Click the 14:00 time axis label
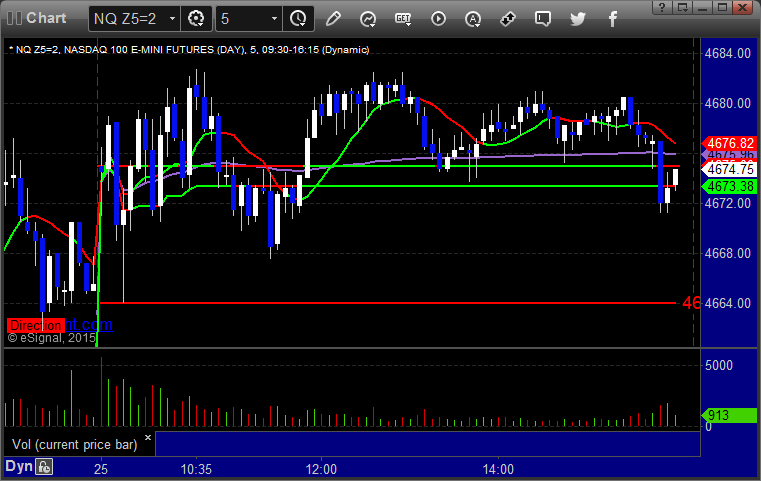 point(498,469)
